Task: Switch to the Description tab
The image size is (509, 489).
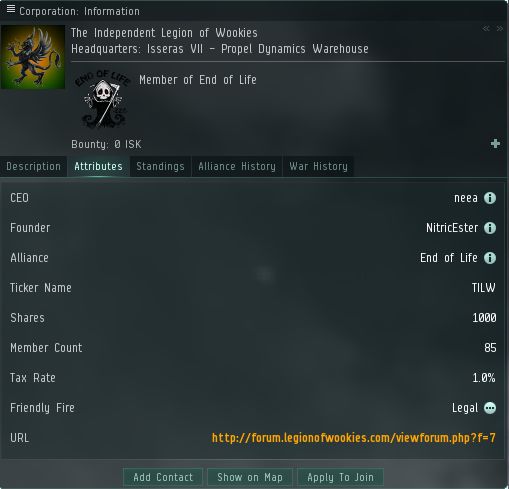Action: 33,166
